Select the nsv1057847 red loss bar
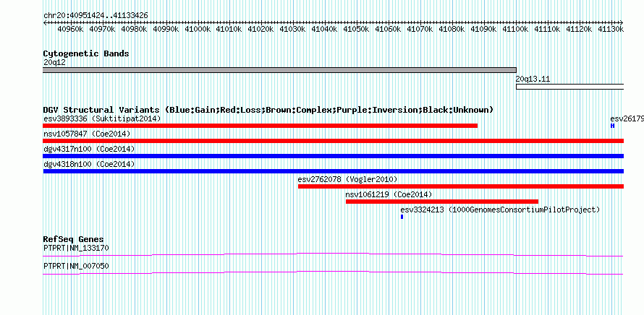Screen dimensions: 644x315 [x=333, y=141]
